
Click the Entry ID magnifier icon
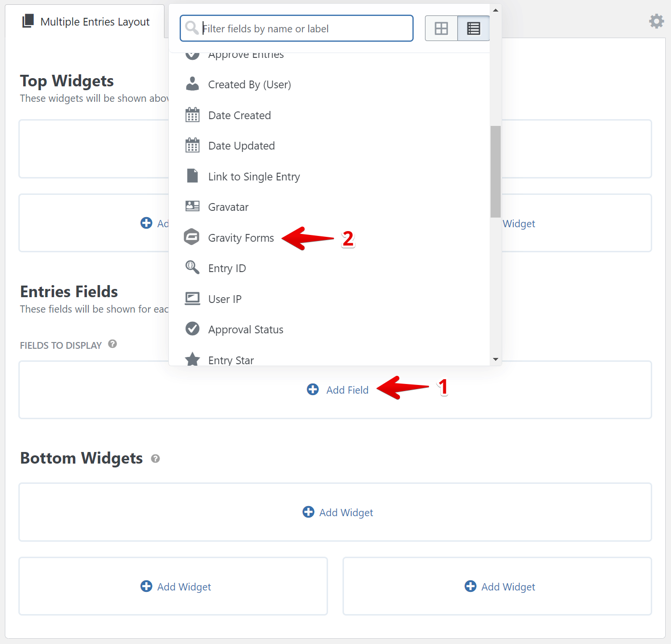(x=192, y=267)
